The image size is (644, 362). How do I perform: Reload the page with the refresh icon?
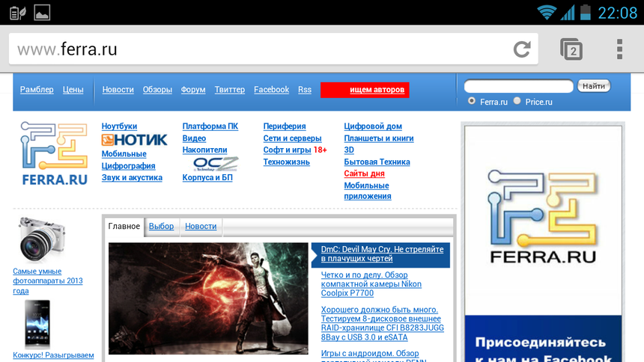pos(522,49)
